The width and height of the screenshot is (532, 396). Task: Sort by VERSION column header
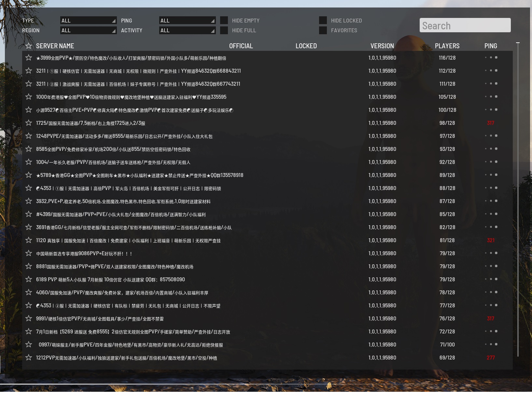(382, 46)
